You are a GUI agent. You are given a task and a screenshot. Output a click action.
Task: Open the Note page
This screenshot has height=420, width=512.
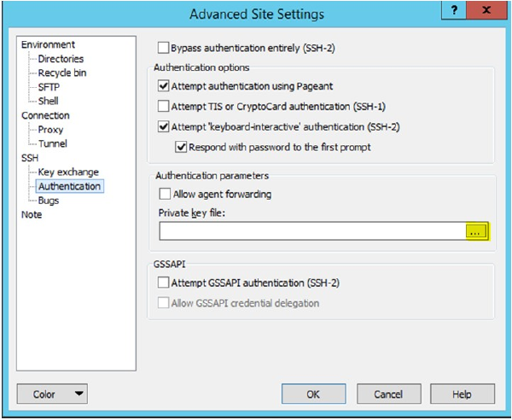tap(32, 214)
